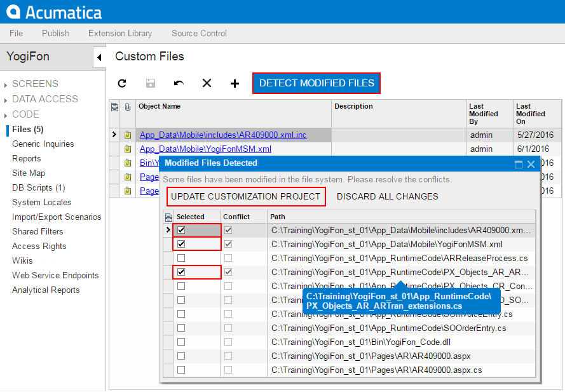Open the Publish menu
This screenshot has height=392, width=565.
pyautogui.click(x=55, y=33)
